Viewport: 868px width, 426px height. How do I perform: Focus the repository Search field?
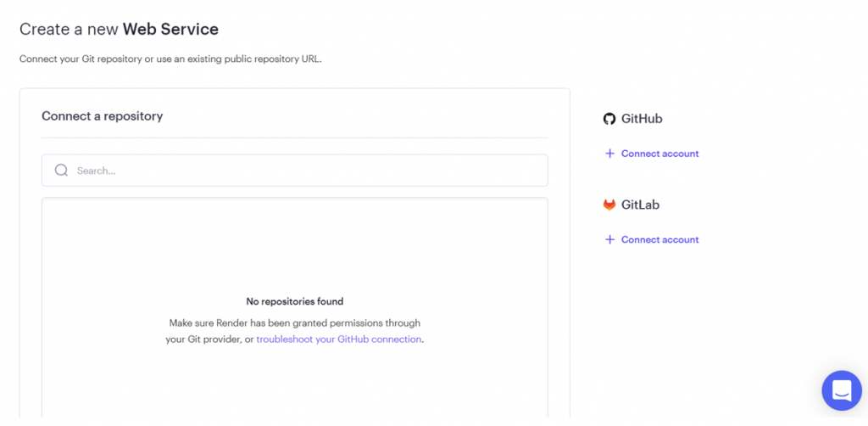coord(305,171)
